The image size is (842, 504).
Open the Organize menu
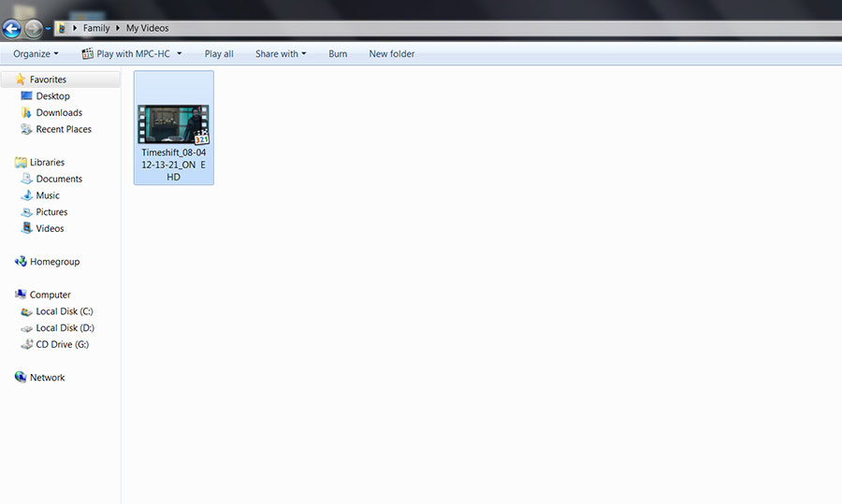36,53
